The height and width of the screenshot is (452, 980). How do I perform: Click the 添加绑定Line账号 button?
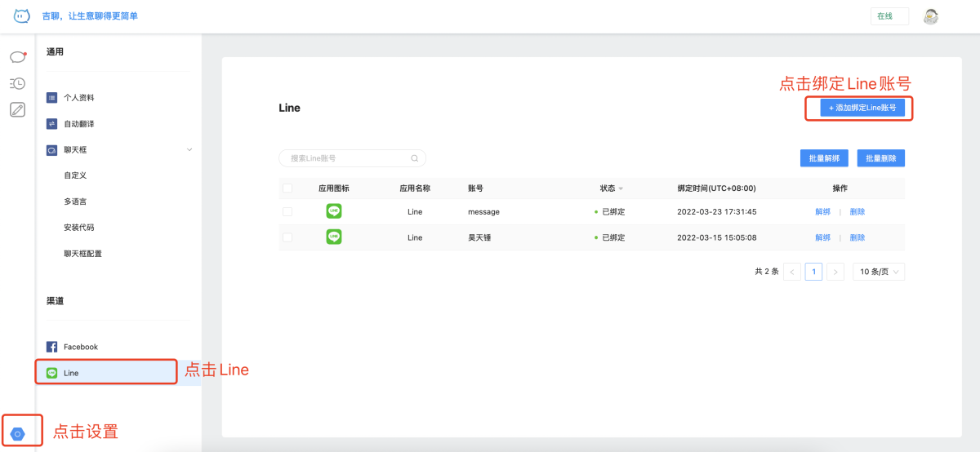(862, 108)
